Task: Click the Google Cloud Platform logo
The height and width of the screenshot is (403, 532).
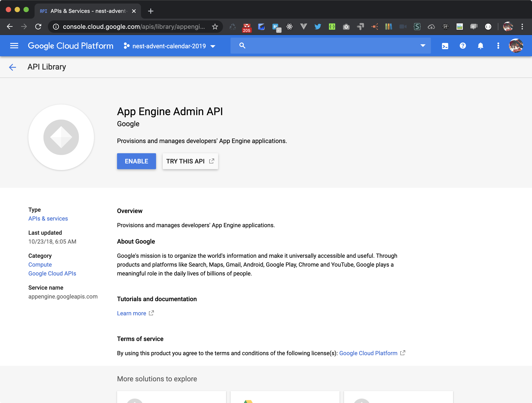Action: click(x=70, y=46)
